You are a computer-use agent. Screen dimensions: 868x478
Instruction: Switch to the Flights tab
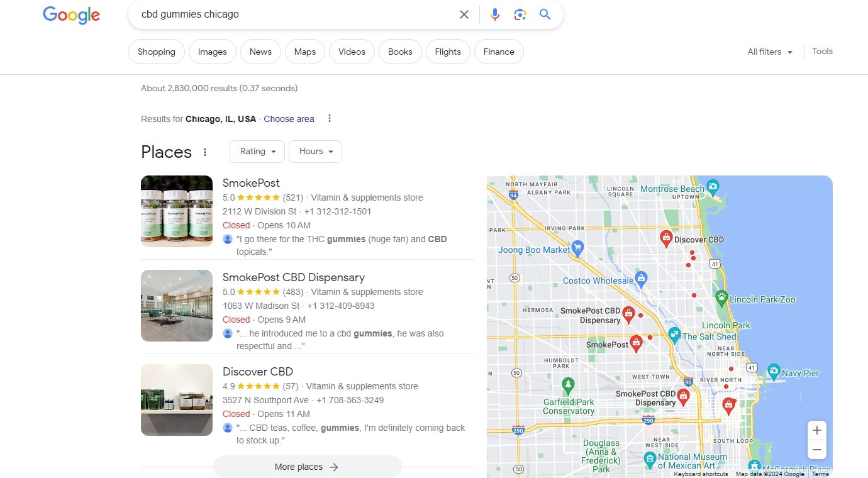(448, 52)
